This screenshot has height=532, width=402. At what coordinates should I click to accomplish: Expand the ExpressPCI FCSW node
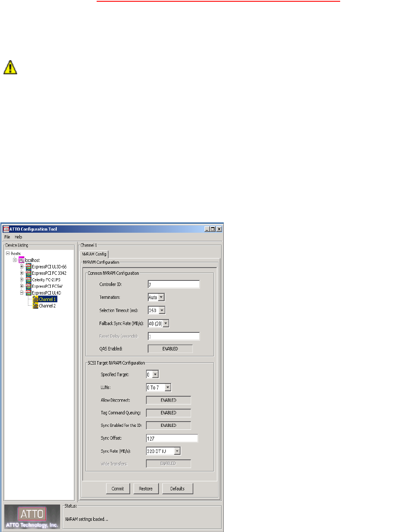coord(22,286)
